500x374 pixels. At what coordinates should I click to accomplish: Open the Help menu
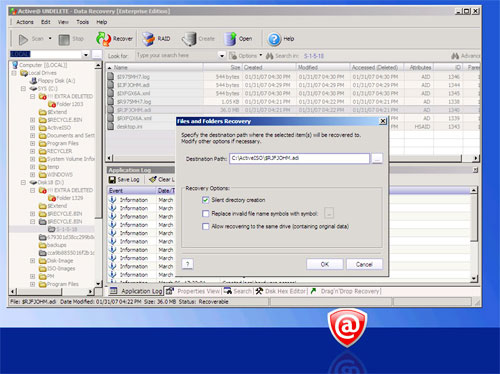tap(102, 22)
